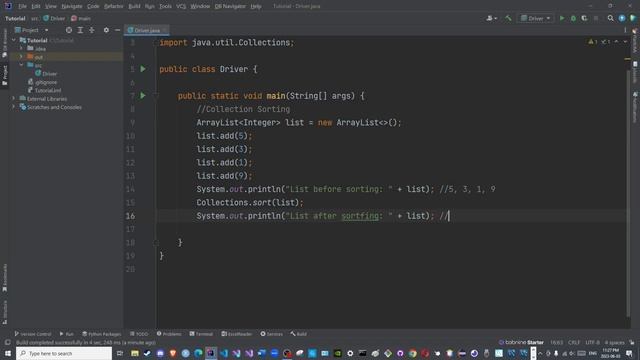Open IntelliJ IDEA icon in taskbar
Viewport: 640px width, 360px height.
tap(211, 353)
